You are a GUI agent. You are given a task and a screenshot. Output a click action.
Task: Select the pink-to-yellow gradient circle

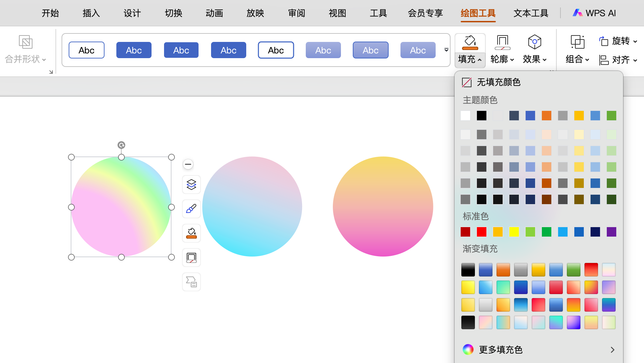pyautogui.click(x=383, y=207)
